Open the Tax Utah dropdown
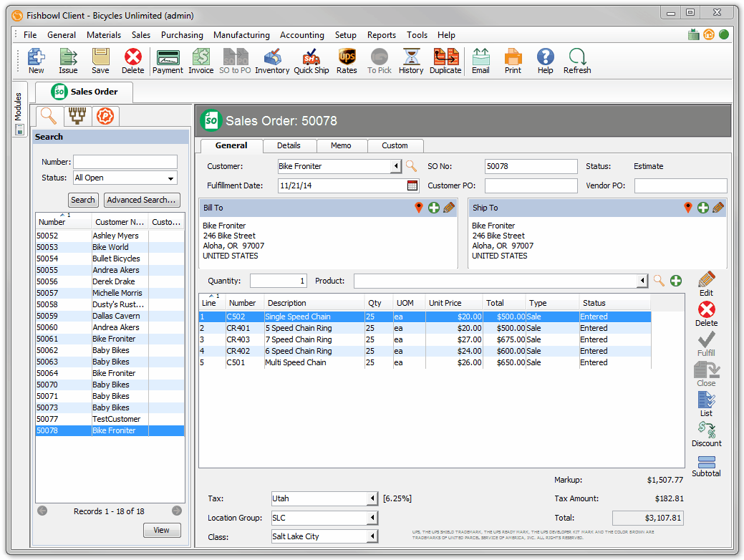 (373, 499)
